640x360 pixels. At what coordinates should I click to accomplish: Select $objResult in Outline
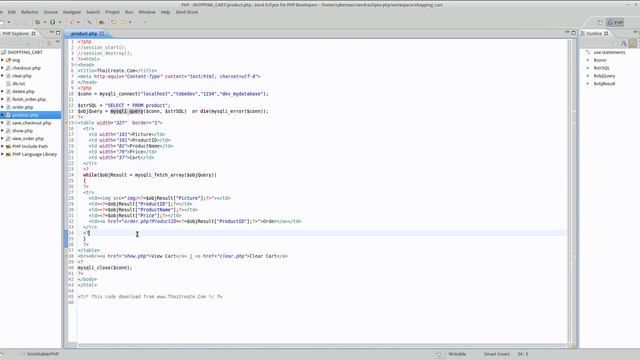[x=604, y=84]
